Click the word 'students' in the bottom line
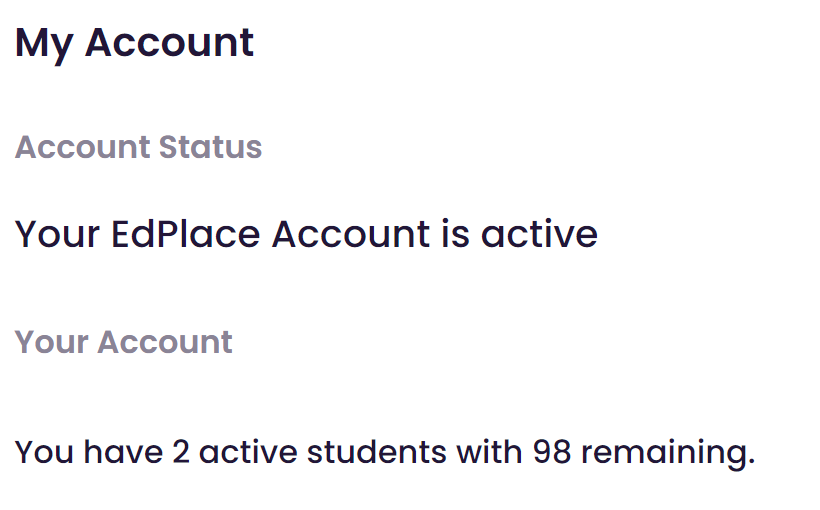Viewport: 820px width, 510px height. [377, 452]
